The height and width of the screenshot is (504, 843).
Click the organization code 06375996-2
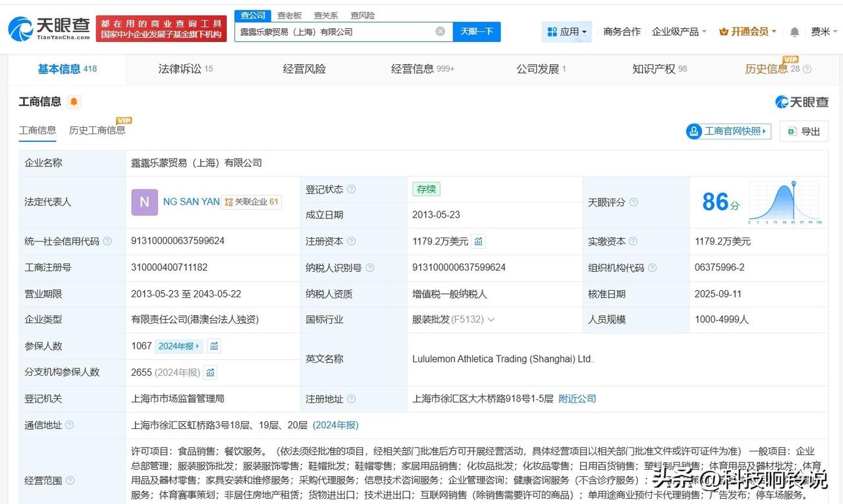[720, 268]
